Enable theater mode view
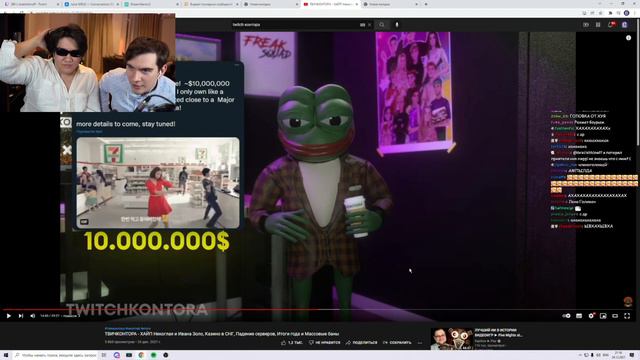 615,316
